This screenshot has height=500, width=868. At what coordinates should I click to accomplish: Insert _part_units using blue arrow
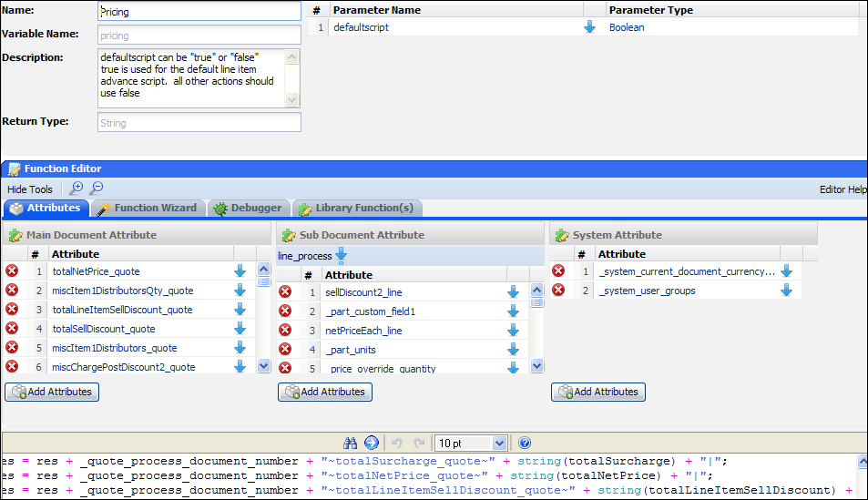pyautogui.click(x=513, y=350)
